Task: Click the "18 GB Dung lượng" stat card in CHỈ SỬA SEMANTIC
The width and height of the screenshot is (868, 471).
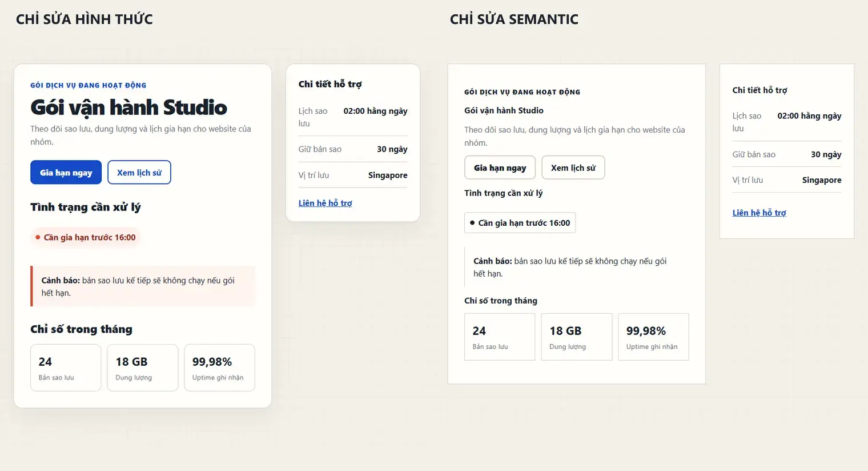Action: click(577, 337)
